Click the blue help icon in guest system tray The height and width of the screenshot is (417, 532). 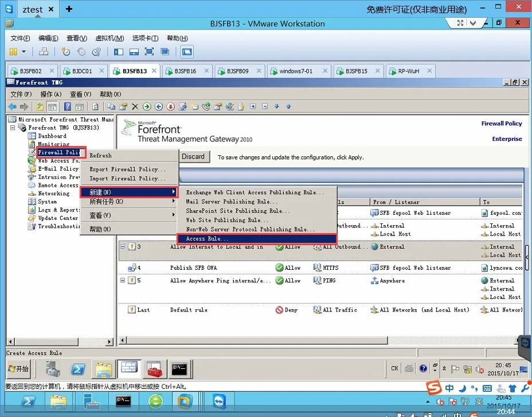tap(423, 368)
